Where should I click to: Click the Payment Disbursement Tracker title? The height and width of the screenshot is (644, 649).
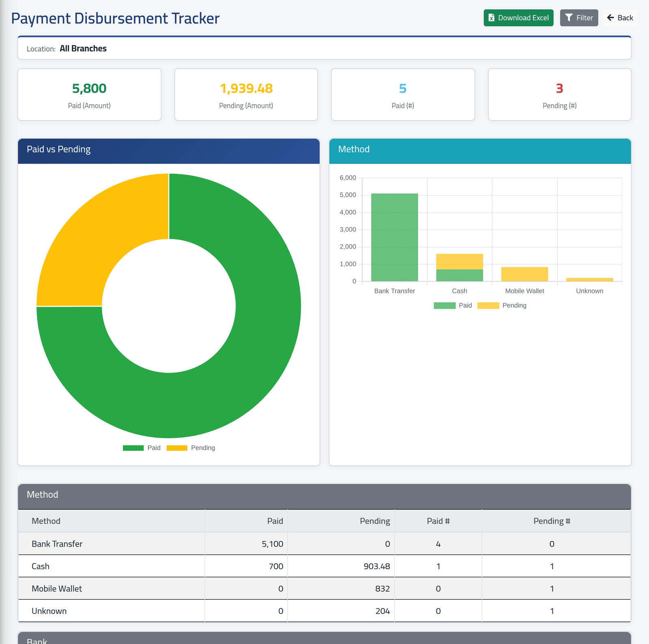(115, 19)
